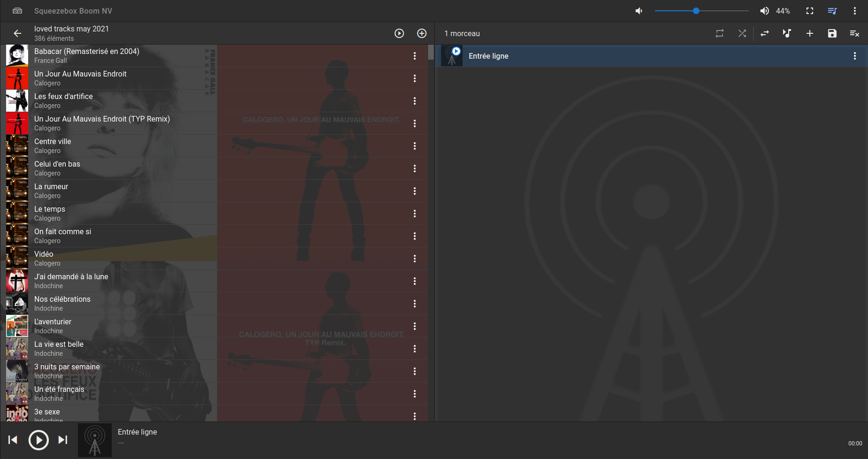
Task: Play the 'loved tracks may 2021' playlist
Action: click(x=399, y=33)
